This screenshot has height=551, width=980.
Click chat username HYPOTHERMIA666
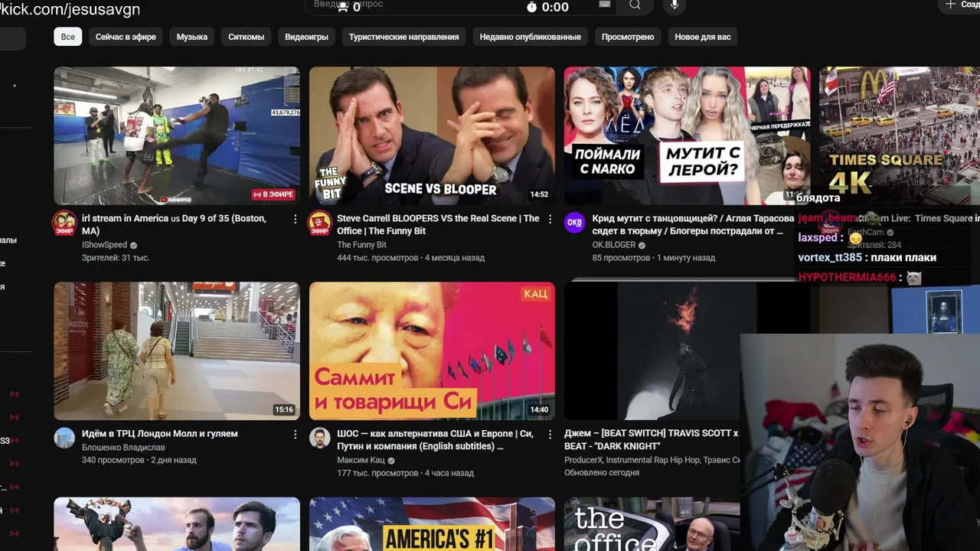(x=847, y=277)
